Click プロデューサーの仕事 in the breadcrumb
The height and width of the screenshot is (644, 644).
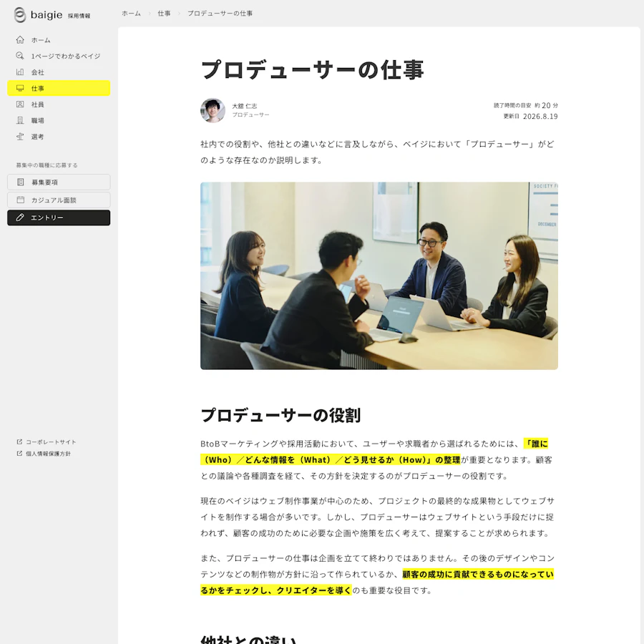pos(220,14)
